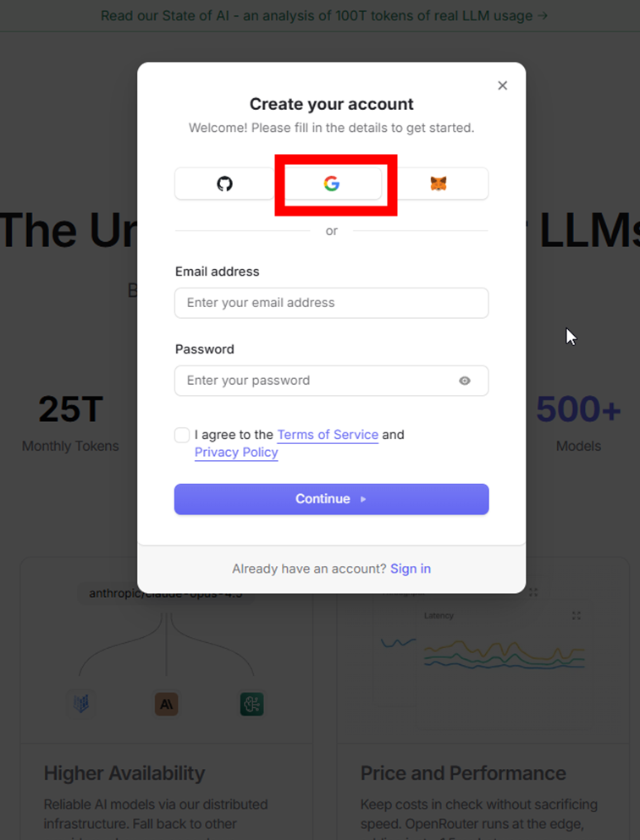Screen dimensions: 640x840
Task: Click the blue provider icon on the left
Action: pyautogui.click(x=81, y=703)
